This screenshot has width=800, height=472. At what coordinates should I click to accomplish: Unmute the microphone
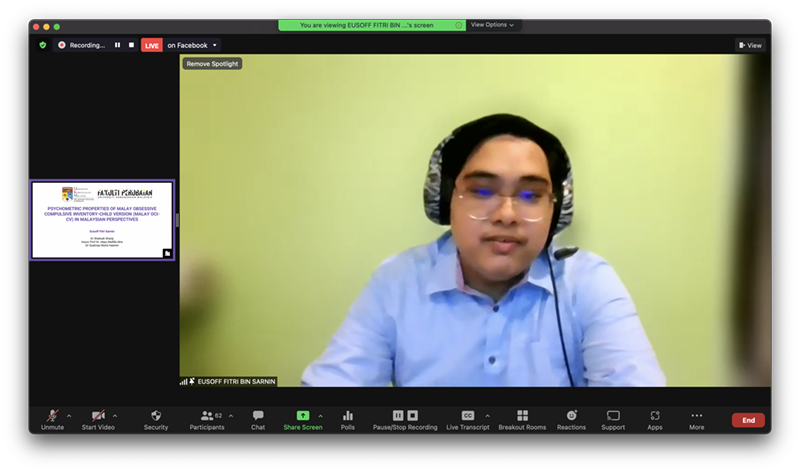(x=52, y=416)
